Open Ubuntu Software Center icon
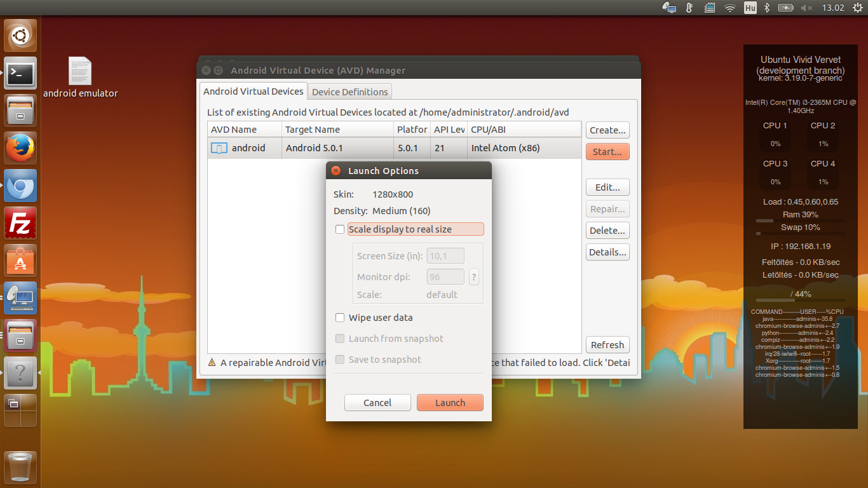 [20, 261]
